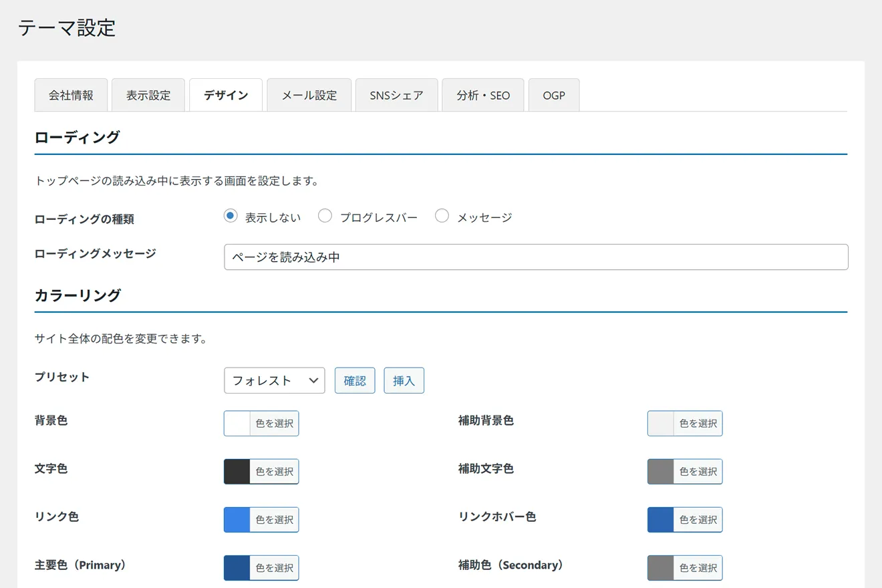Viewport: 882px width, 588px height.
Task: Switch to the 分析・SEO tab
Action: point(483,95)
